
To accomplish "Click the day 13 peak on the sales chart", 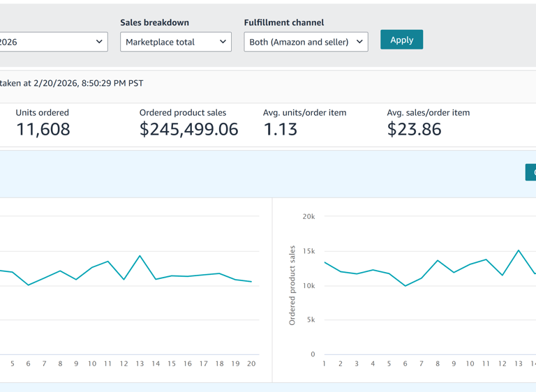I will [x=519, y=250].
